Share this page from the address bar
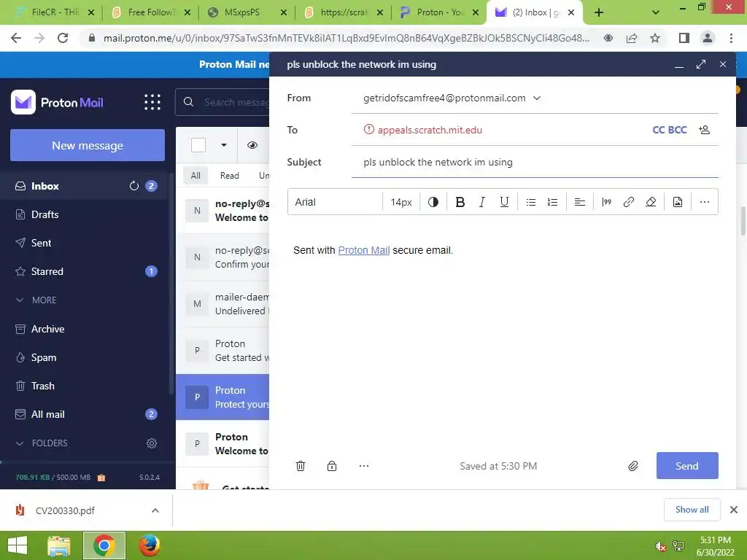Screen dimensions: 747x560 click(x=632, y=38)
